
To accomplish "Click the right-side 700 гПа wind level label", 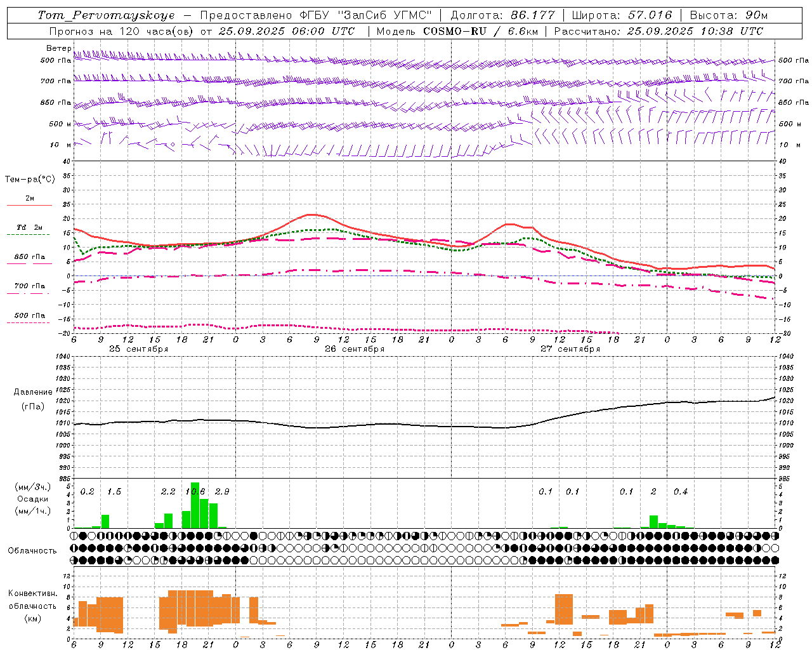I will pos(794,81).
